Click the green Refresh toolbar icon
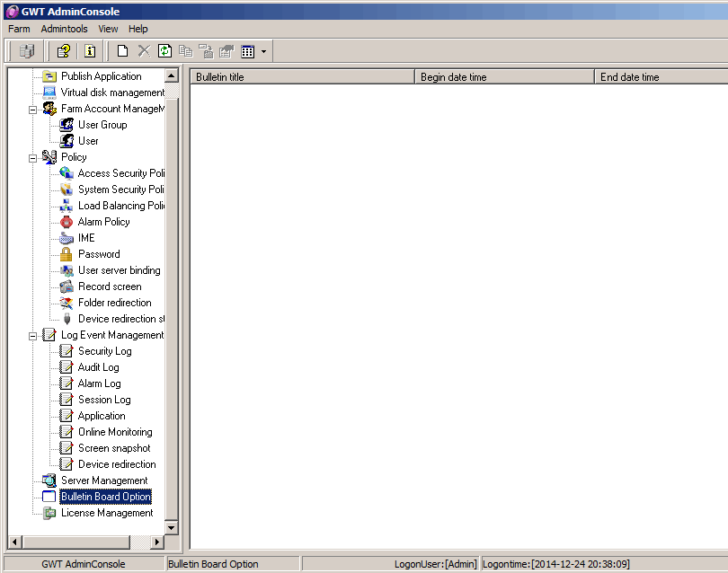 click(x=164, y=51)
